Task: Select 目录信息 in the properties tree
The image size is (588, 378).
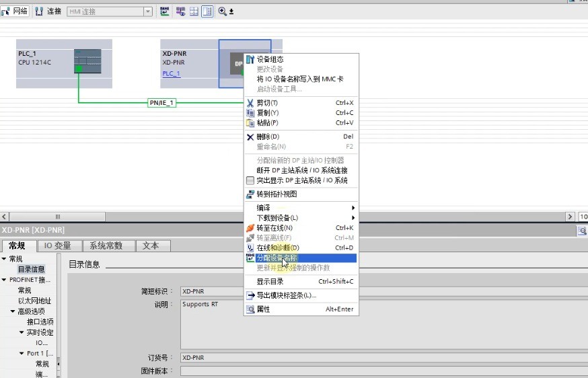Action: [31, 269]
